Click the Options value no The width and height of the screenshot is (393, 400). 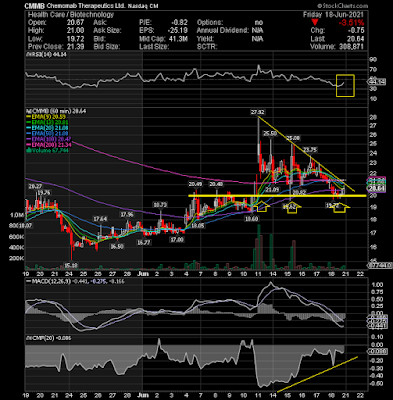point(259,23)
